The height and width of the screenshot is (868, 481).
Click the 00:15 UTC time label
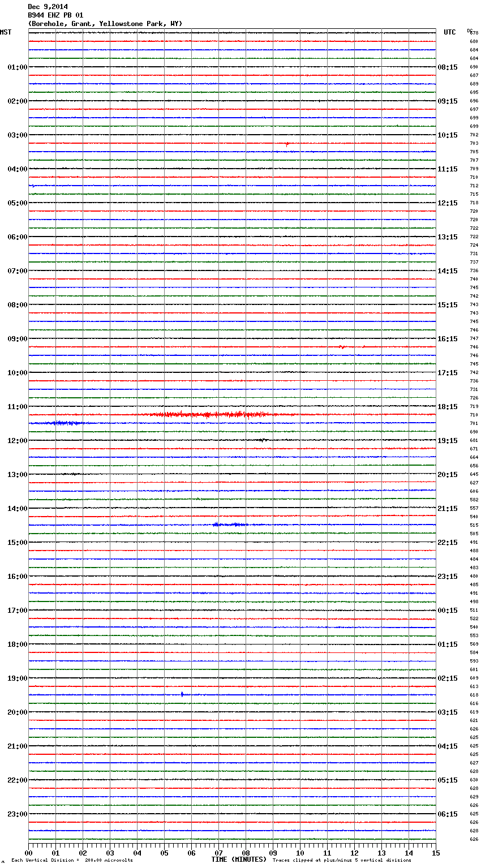pos(448,610)
